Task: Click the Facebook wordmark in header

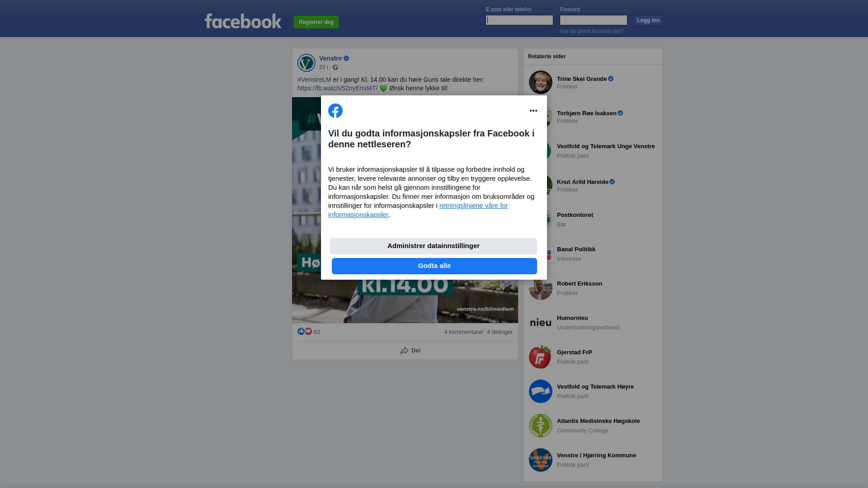Action: pyautogui.click(x=243, y=21)
